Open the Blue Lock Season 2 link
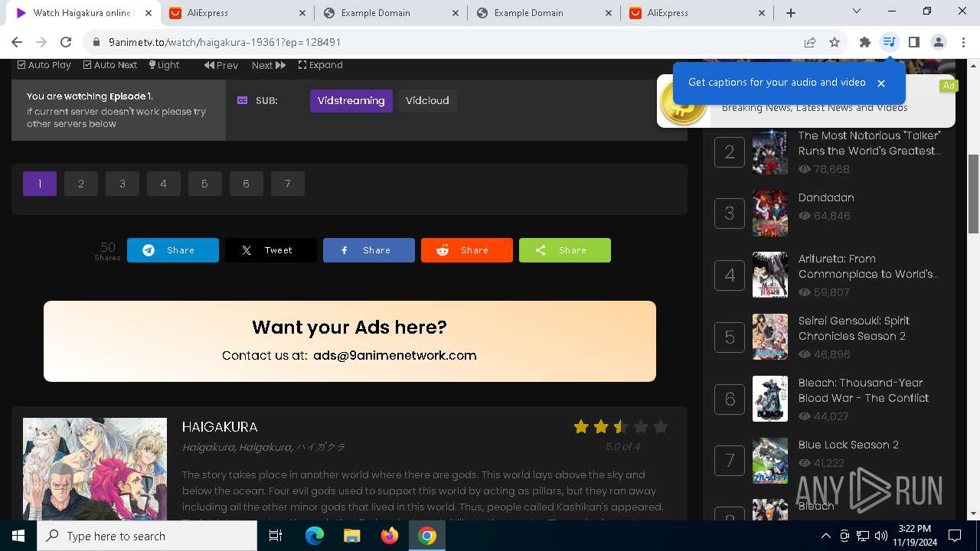This screenshot has width=980, height=551. 848,445
